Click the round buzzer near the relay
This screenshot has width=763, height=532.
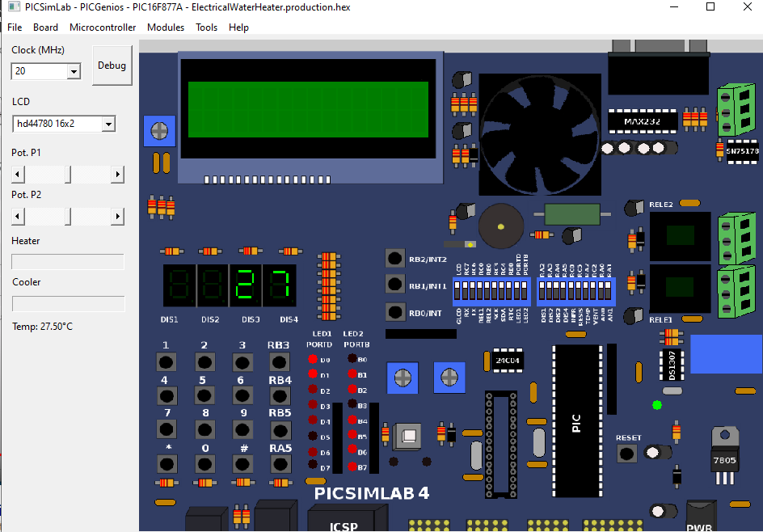(x=500, y=226)
